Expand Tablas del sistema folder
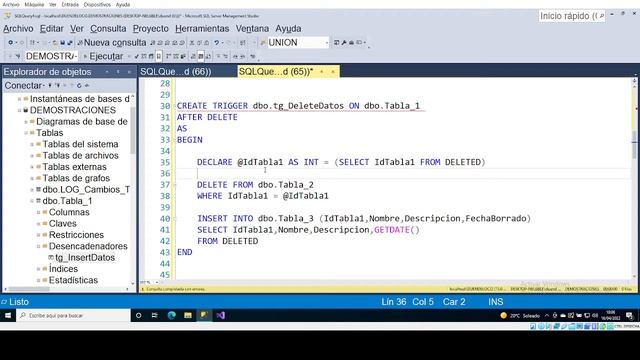The image size is (640, 360). [32, 144]
